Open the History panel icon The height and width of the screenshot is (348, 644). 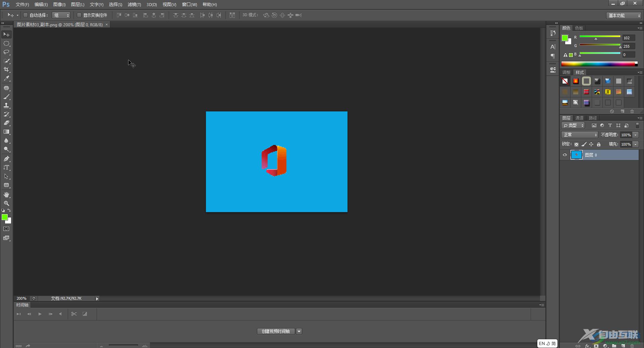(x=553, y=33)
